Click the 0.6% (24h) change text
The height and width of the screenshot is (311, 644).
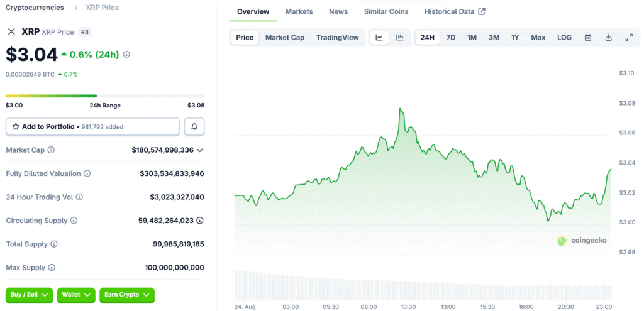point(94,54)
